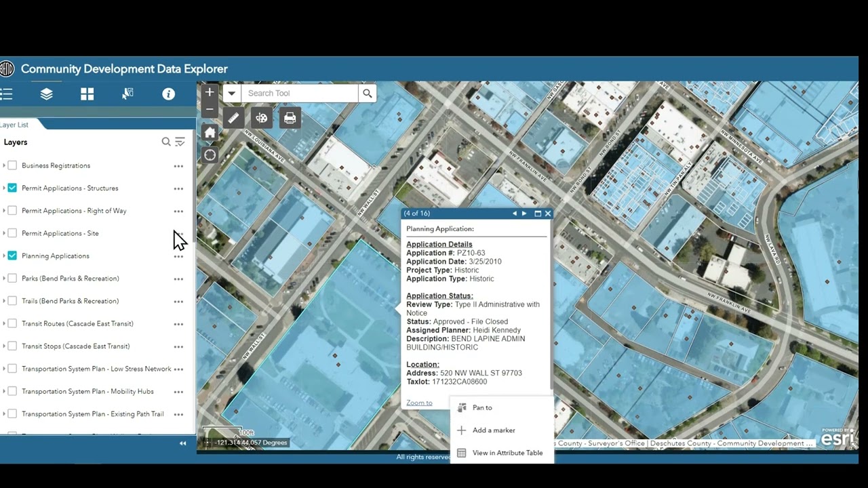
Task: Choose Add a marker from popup menu
Action: [502, 430]
